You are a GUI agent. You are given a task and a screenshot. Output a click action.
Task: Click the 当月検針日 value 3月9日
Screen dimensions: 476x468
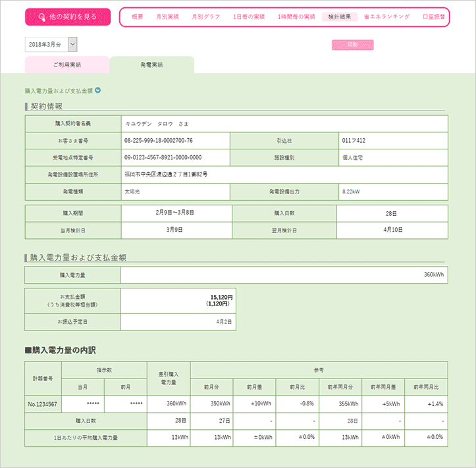(174, 230)
